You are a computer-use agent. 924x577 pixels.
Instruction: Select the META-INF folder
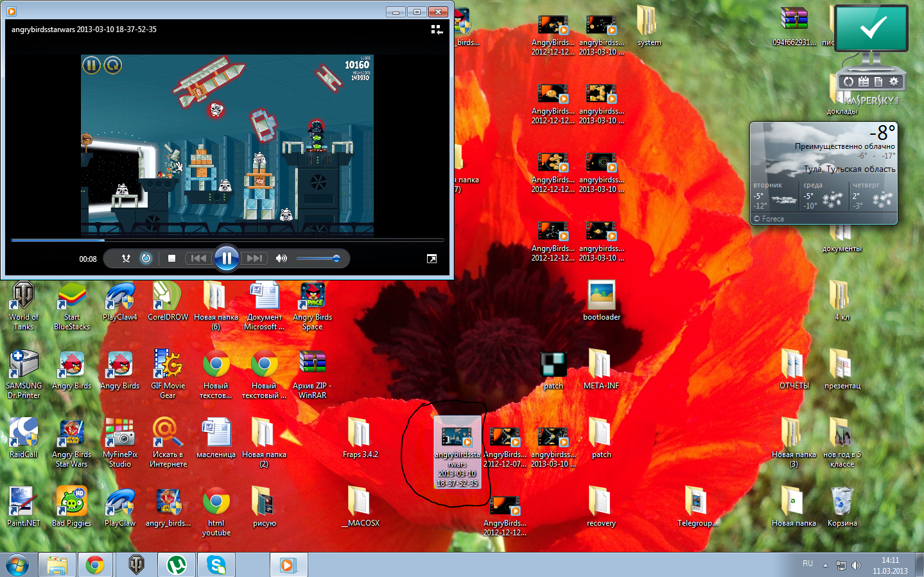click(x=601, y=370)
